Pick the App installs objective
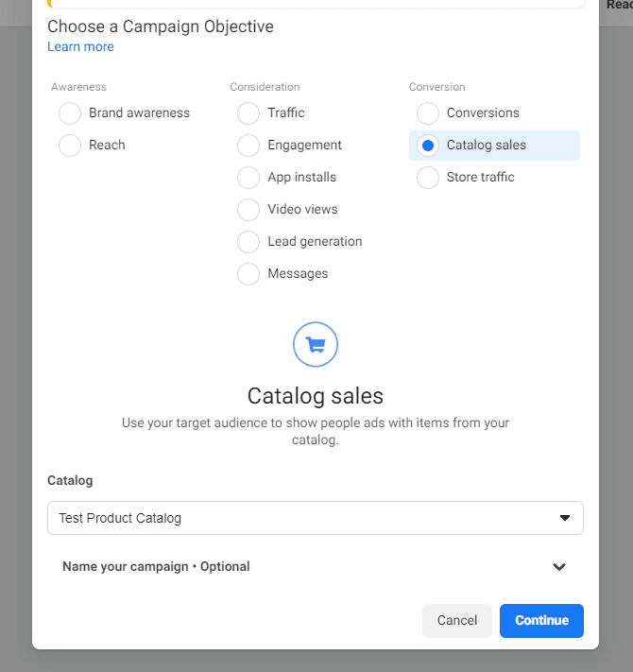The image size is (633, 672). (248, 178)
